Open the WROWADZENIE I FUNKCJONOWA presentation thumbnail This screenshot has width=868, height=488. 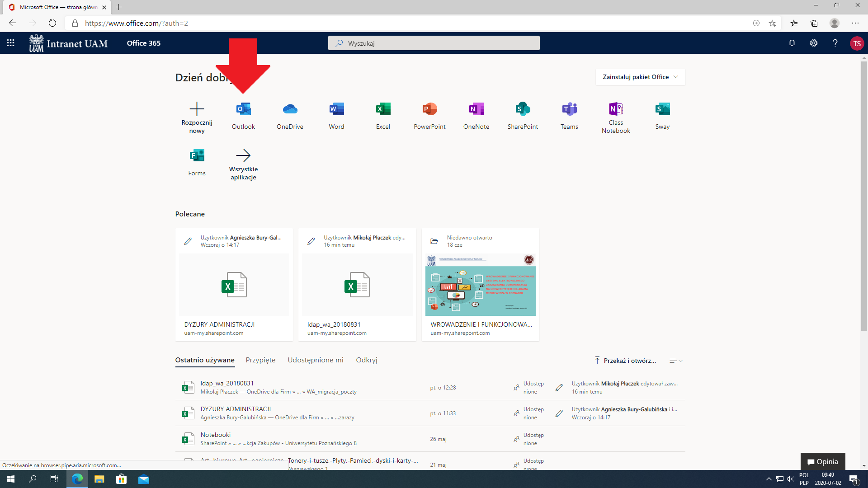[x=480, y=285]
